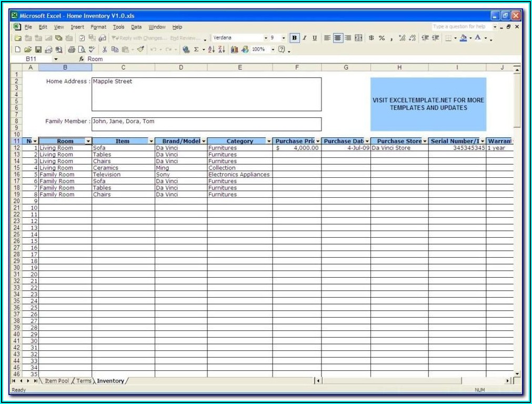The height and width of the screenshot is (404, 532).
Task: Open the Terms sheet tab
Action: [84, 381]
